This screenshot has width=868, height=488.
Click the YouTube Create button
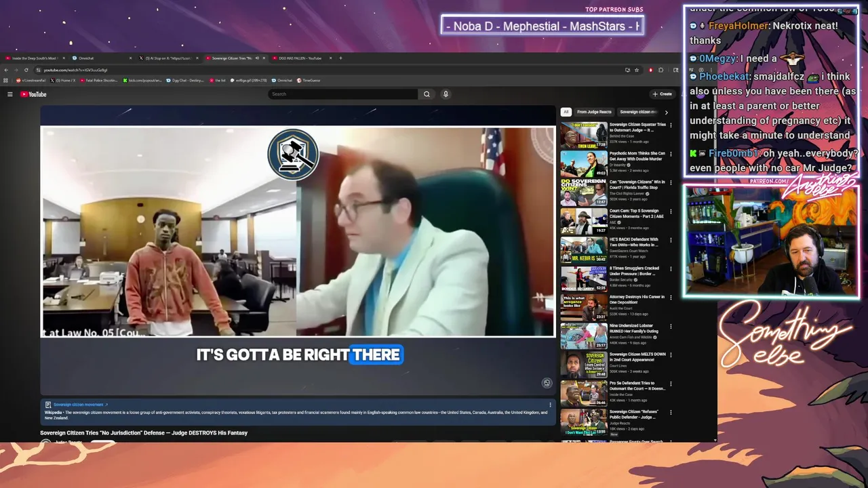click(662, 94)
